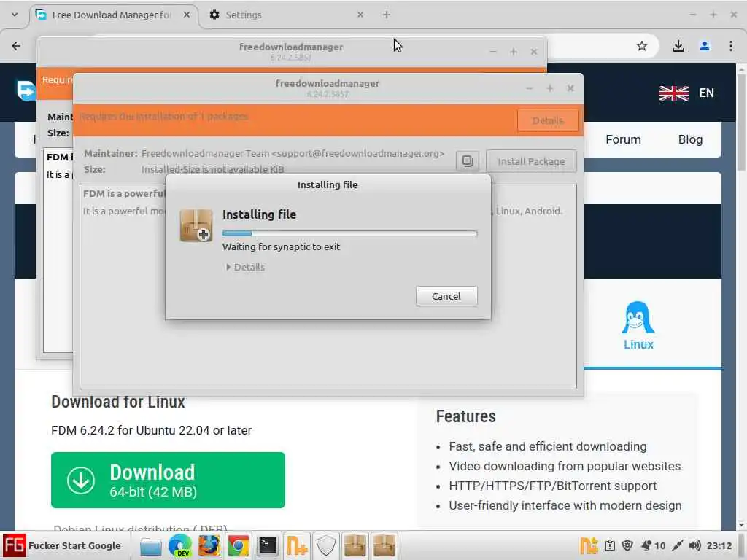Close the Free Download Manager tab
Viewport: 747px width, 560px height.
coord(187,15)
